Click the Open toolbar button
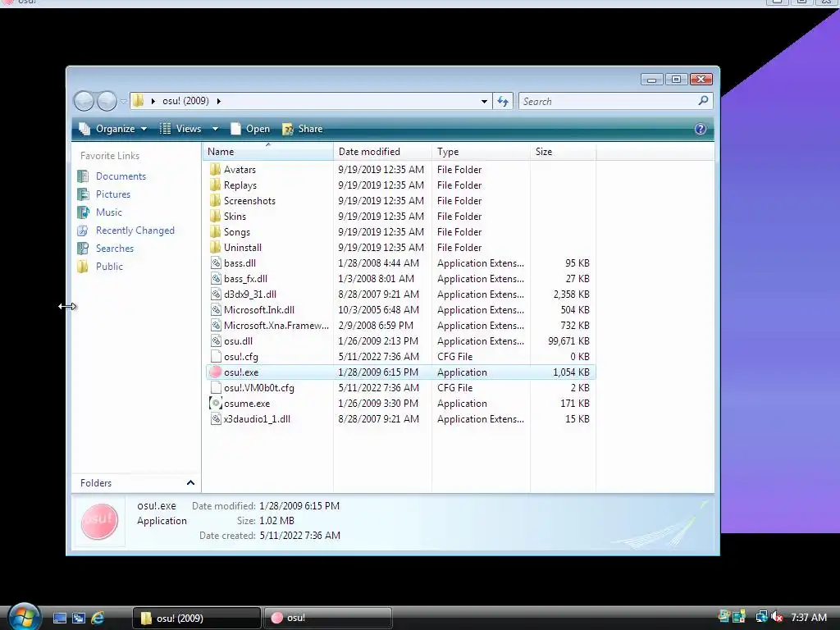The image size is (840, 630). click(x=250, y=129)
